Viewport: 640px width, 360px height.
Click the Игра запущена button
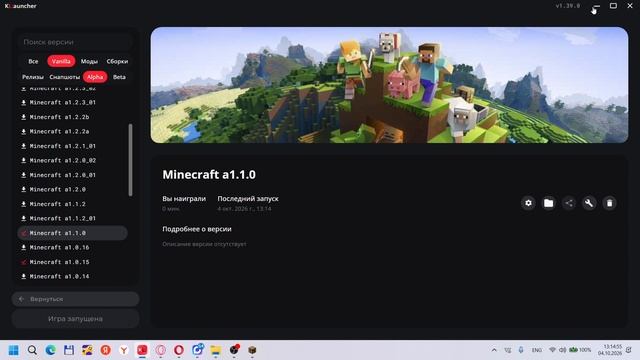point(76,319)
